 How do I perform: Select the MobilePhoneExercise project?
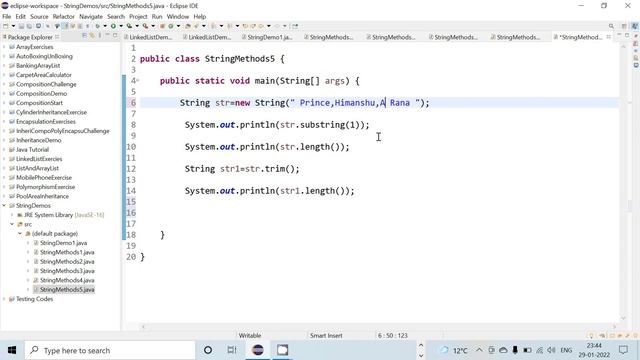click(x=44, y=178)
